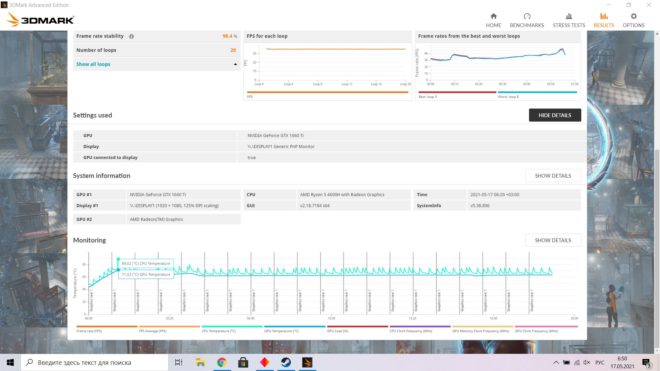The width and height of the screenshot is (660, 371).
Task: Toggle GPU Load (%) monitoring legend
Action: click(357, 328)
